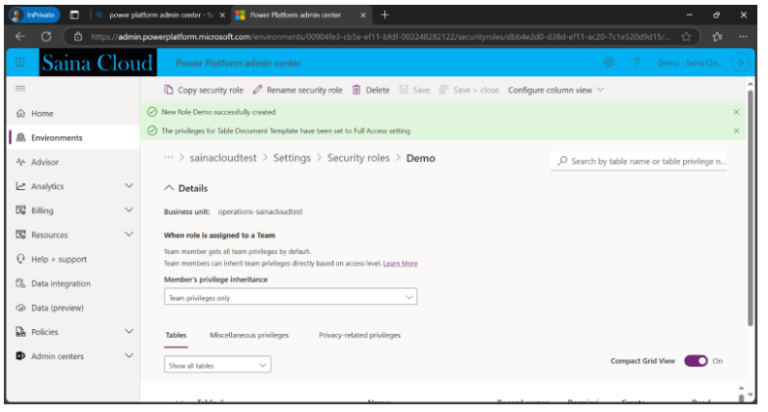This screenshot has height=412, width=768.
Task: Expand the Resources section chevron
Action: pos(129,234)
